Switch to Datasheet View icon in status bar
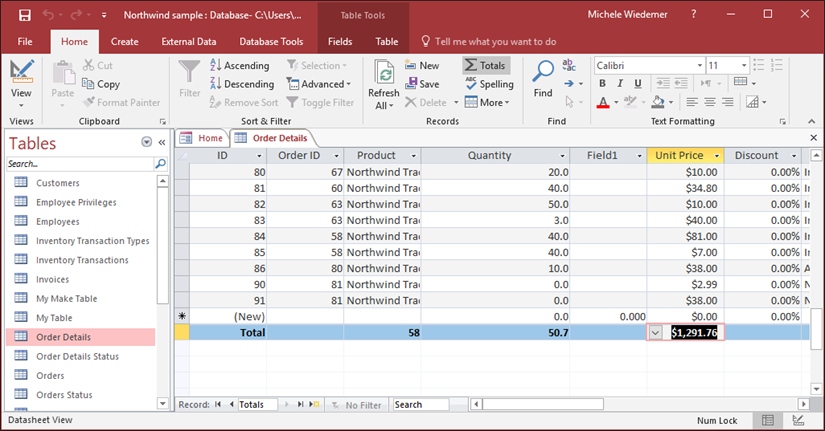Viewport: 825px width, 431px height. tap(768, 420)
